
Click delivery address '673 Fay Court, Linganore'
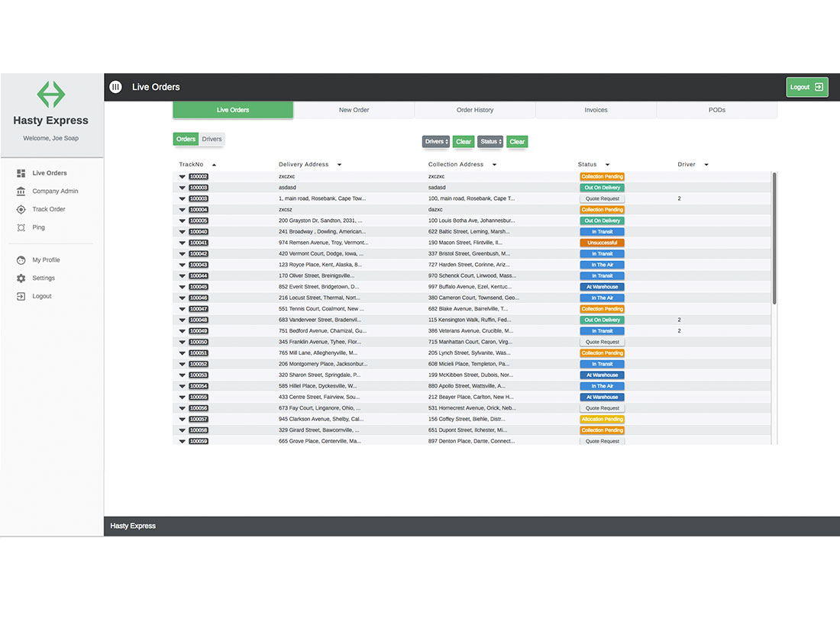pos(319,408)
